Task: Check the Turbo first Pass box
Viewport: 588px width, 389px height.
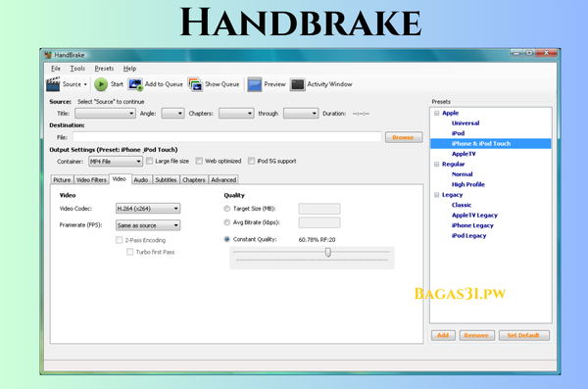Action: (x=129, y=252)
